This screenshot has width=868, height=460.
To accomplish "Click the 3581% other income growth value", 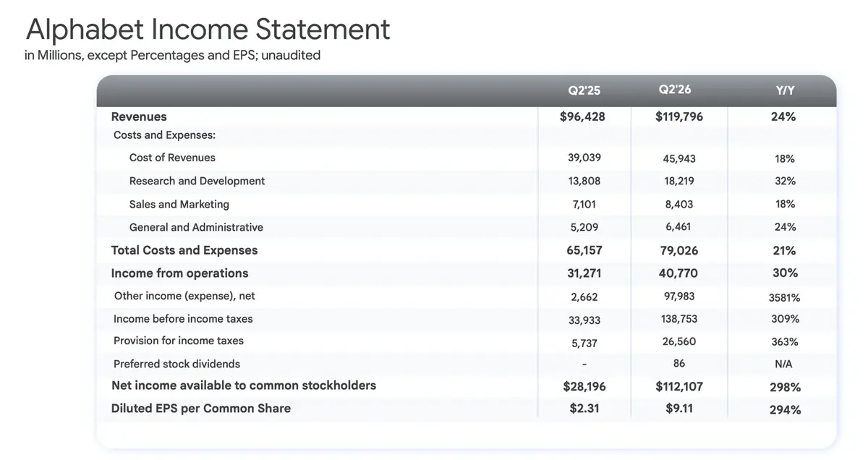I will pos(784,297).
